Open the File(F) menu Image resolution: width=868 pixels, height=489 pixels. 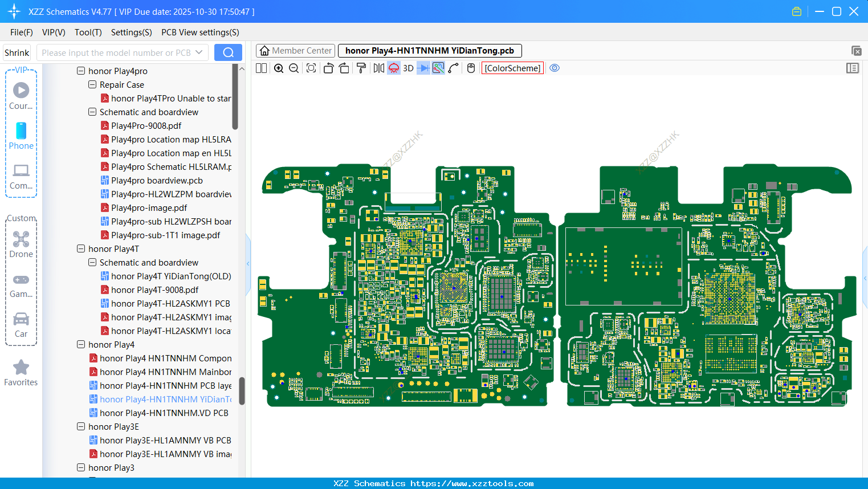[x=22, y=32]
